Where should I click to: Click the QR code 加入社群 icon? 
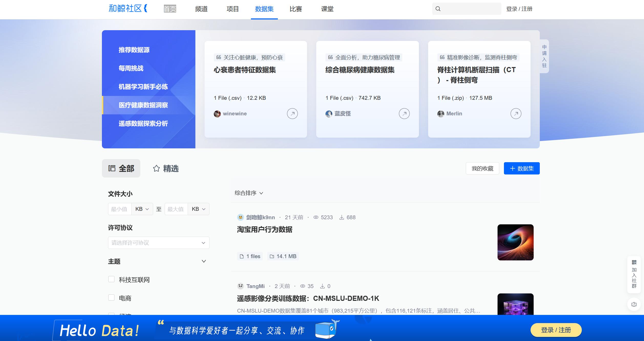tap(634, 262)
